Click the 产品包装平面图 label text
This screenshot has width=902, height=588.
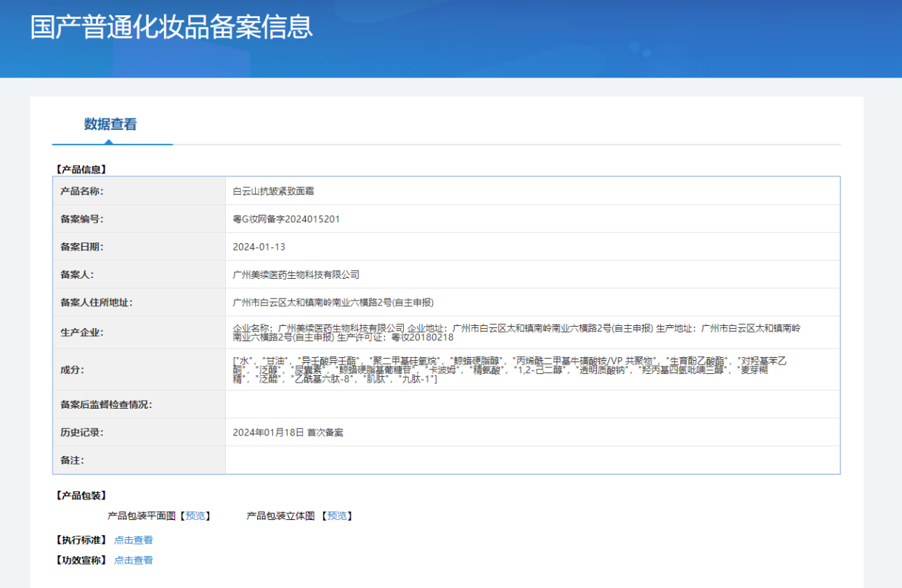click(142, 516)
